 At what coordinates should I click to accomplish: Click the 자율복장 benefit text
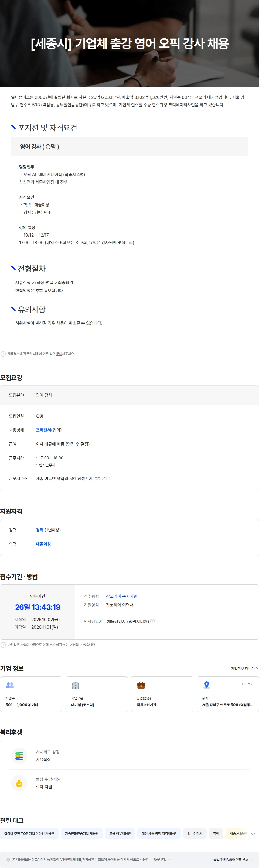[x=43, y=759]
